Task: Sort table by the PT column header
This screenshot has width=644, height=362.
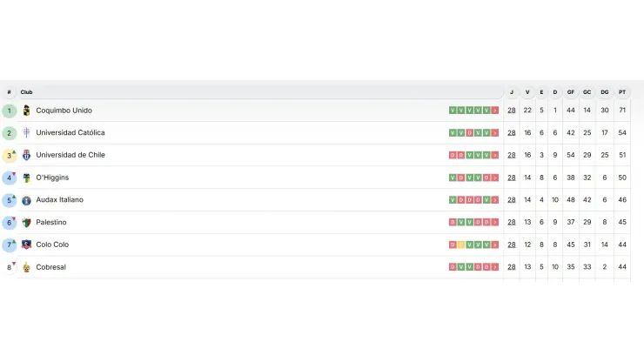Action: [622, 92]
